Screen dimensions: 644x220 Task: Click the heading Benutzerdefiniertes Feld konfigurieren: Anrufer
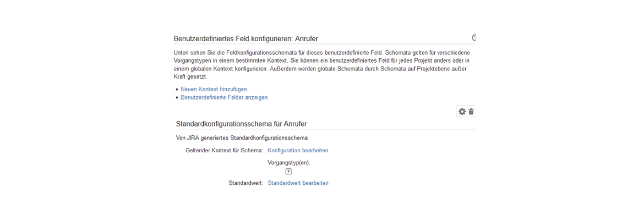pos(246,38)
